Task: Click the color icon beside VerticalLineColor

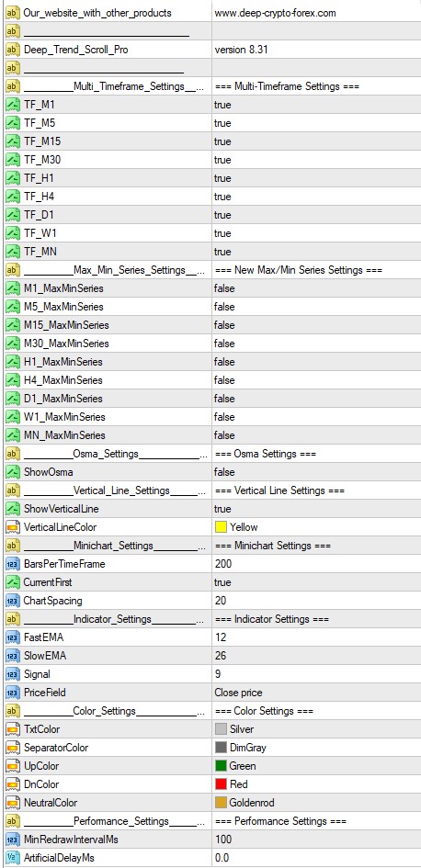Action: point(12,527)
